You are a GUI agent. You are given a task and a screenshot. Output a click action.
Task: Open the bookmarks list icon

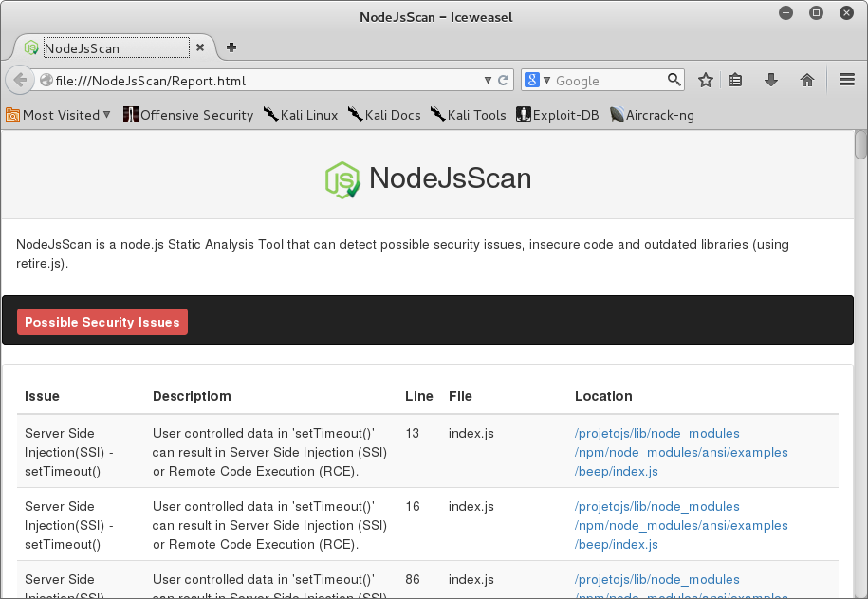(x=735, y=81)
